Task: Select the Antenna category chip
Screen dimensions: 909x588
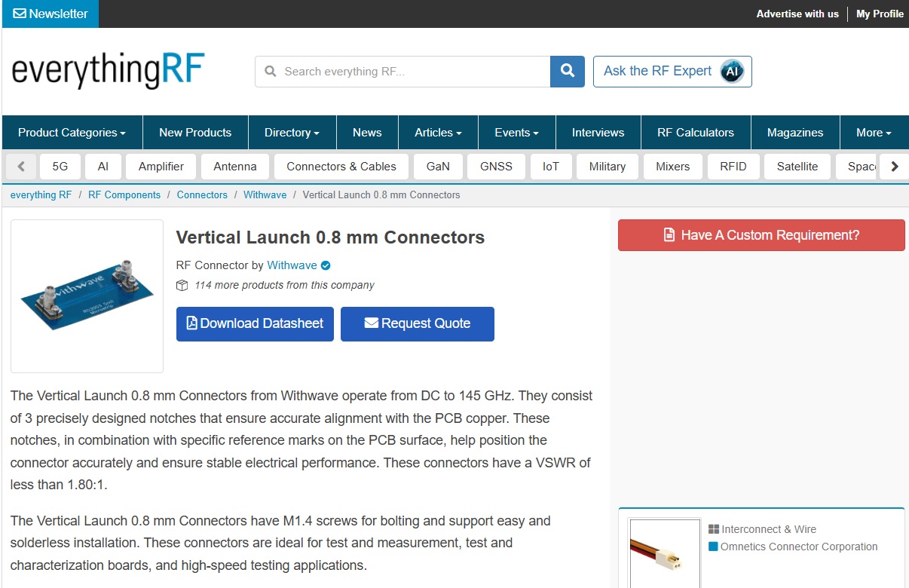Action: (x=235, y=167)
